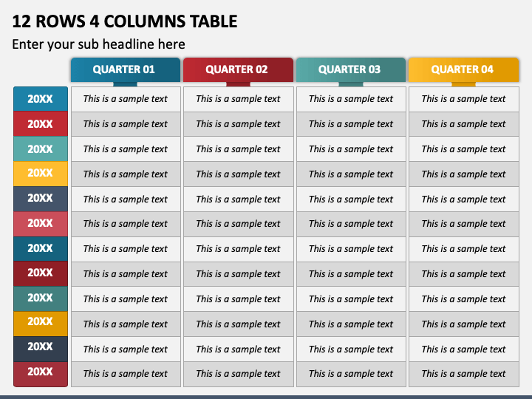
Task: Click first row sample text under Quarter 01
Action: [126, 99]
